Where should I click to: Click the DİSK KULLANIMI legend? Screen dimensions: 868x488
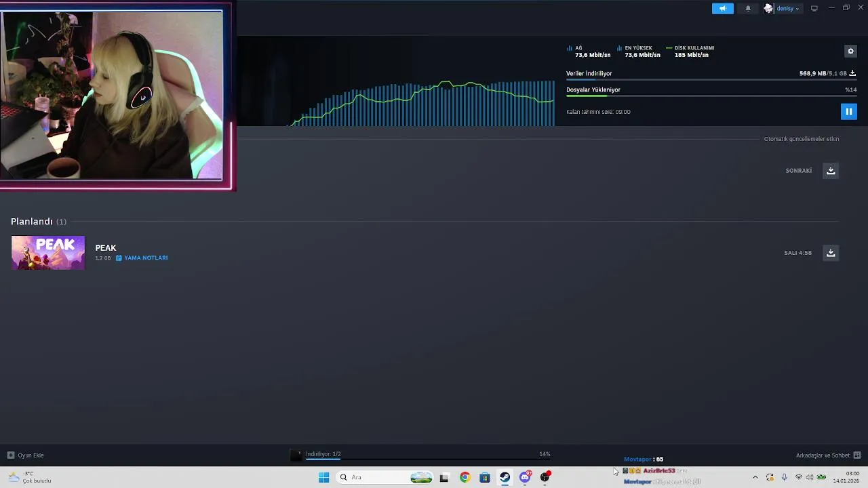(x=690, y=52)
